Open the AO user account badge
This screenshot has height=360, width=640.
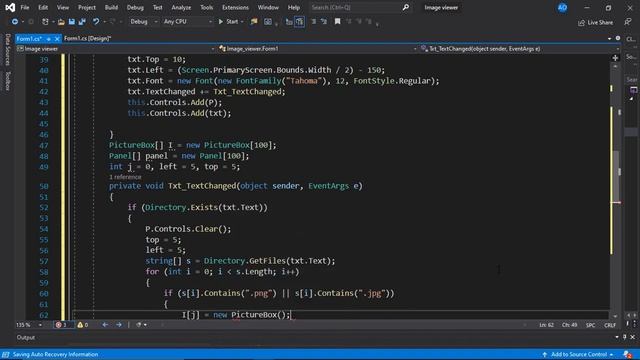point(562,7)
